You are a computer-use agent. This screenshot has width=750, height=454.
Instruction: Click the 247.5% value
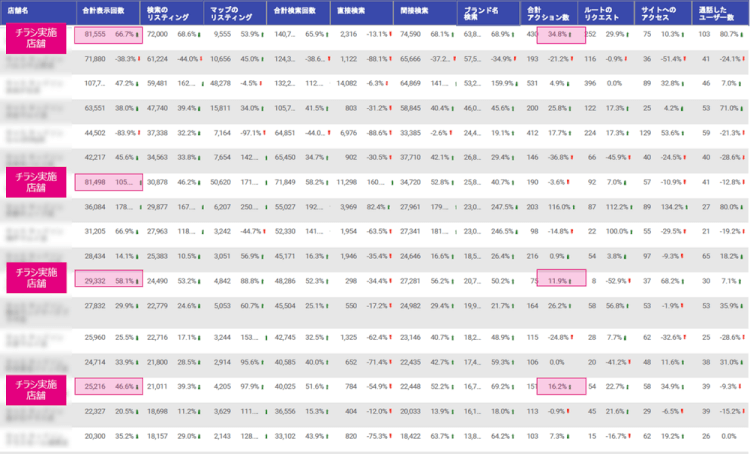pos(502,207)
